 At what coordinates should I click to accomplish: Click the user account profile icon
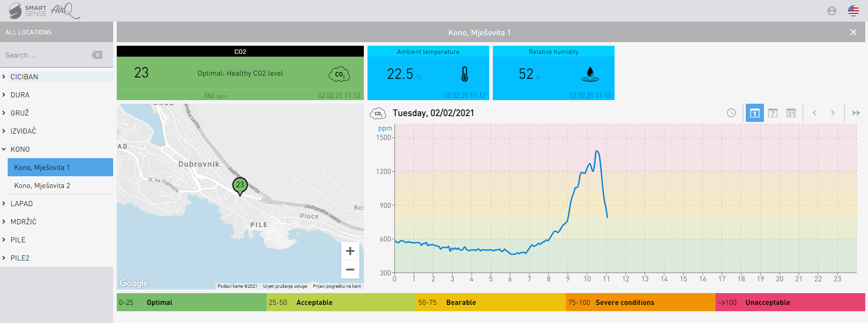click(x=831, y=11)
